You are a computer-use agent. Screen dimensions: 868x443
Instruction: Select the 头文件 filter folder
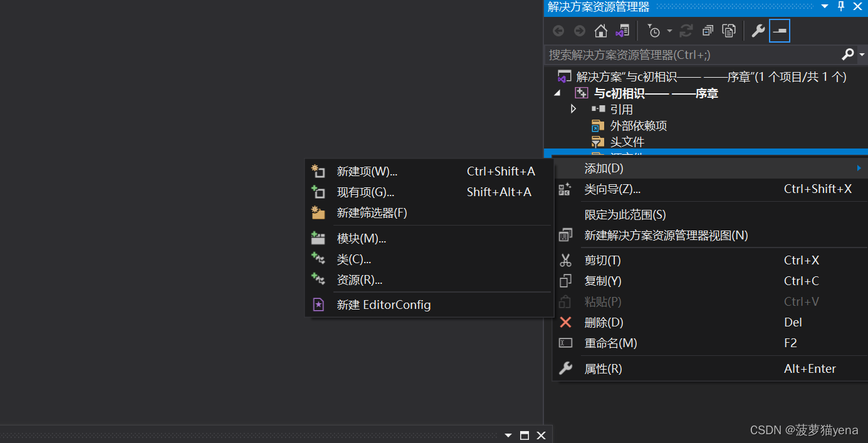[627, 142]
